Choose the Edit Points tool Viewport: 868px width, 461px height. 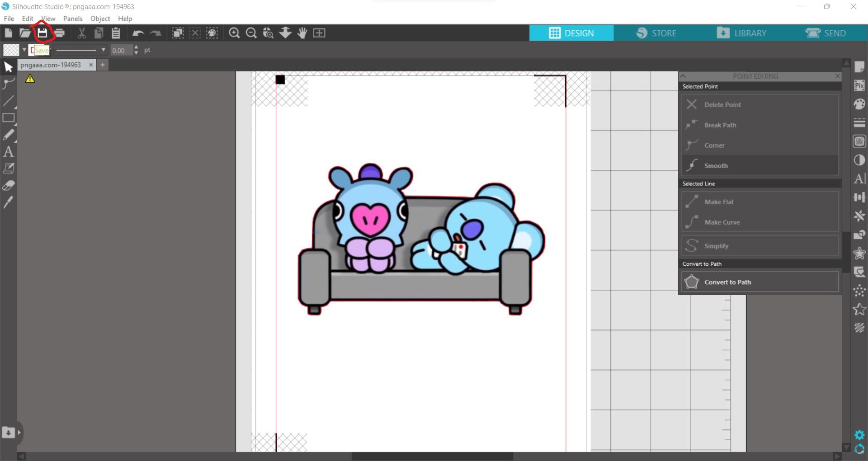[x=8, y=84]
